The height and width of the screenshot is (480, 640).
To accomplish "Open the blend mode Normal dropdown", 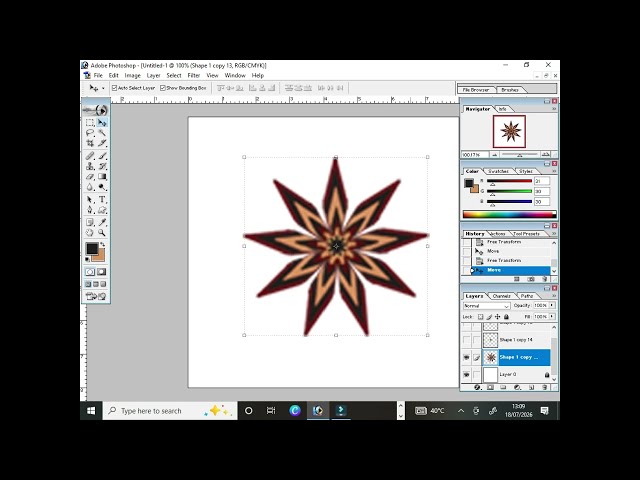I will point(487,306).
